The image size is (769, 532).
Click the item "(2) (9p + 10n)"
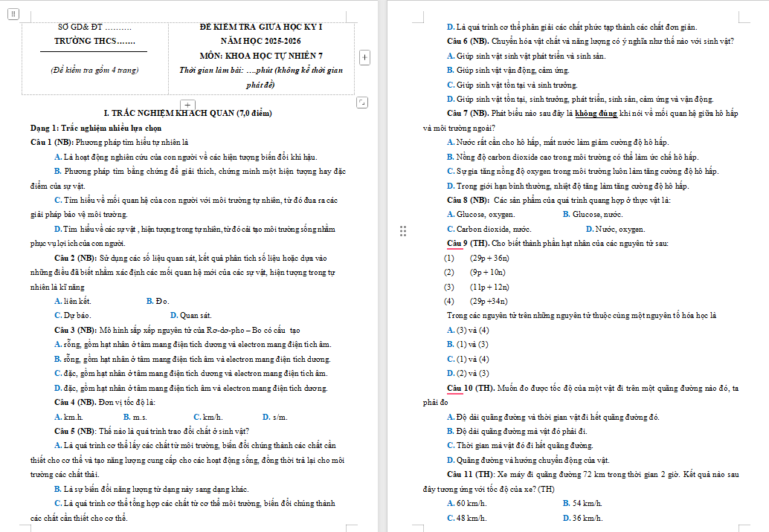point(474,272)
